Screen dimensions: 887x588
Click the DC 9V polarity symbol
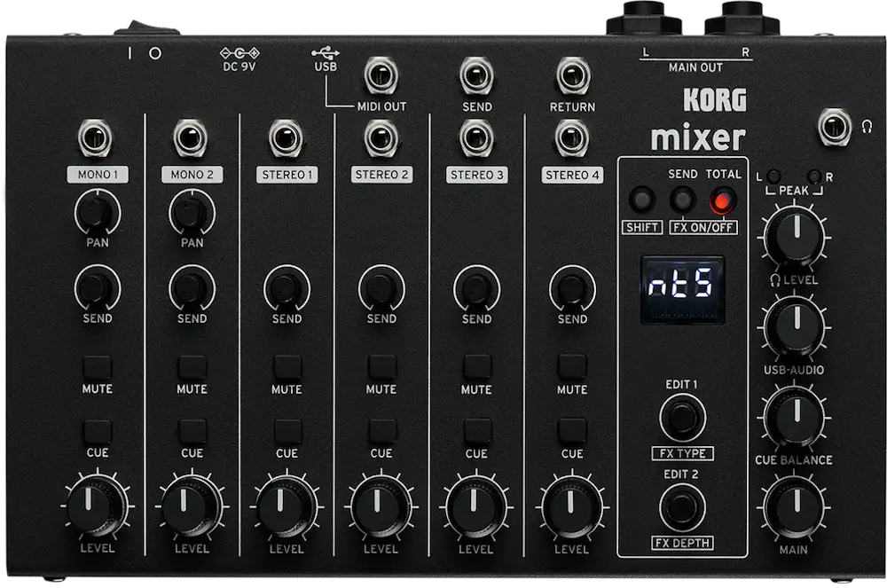[239, 53]
